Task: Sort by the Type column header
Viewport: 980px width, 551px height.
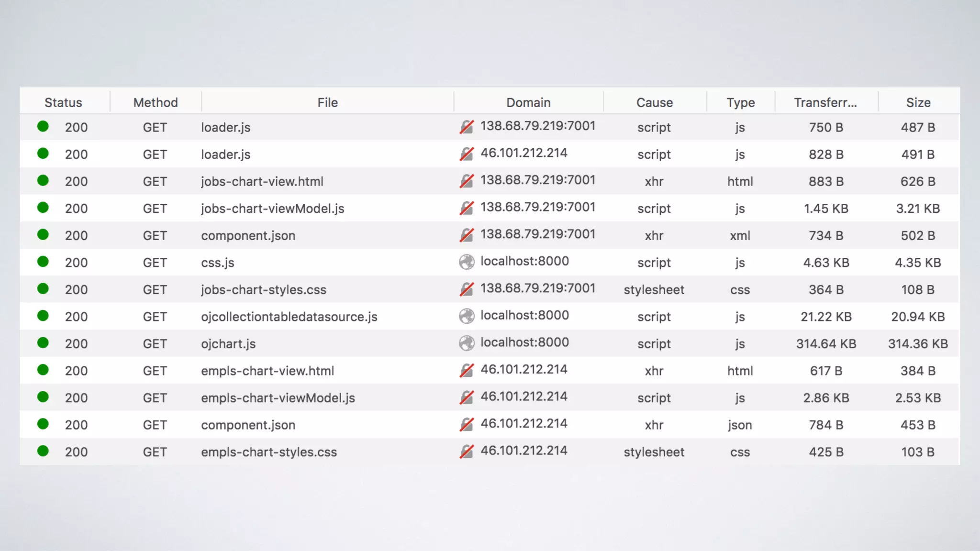Action: [x=740, y=102]
